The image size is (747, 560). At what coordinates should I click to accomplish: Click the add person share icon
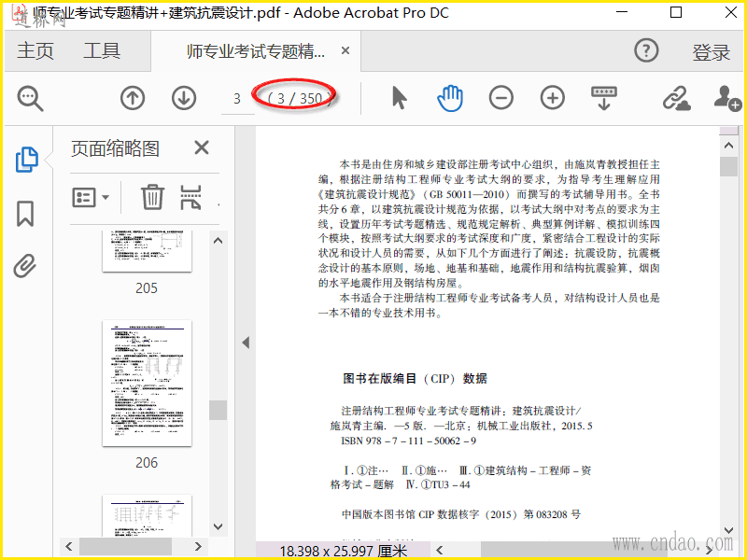click(x=727, y=98)
